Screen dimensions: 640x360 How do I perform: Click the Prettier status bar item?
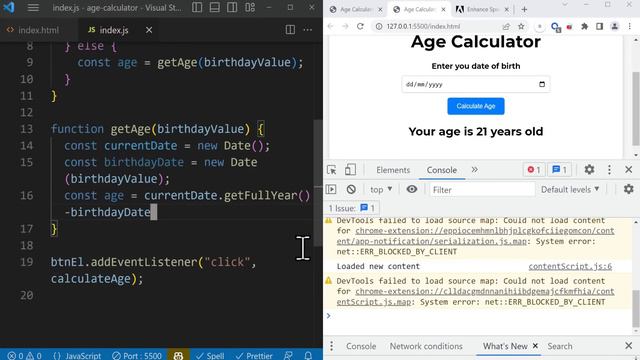pos(254,356)
